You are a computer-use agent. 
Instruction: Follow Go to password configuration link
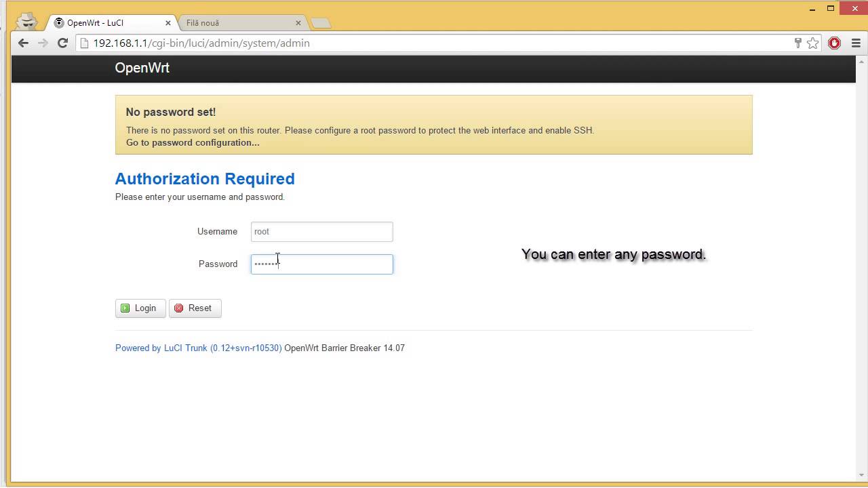pos(193,142)
